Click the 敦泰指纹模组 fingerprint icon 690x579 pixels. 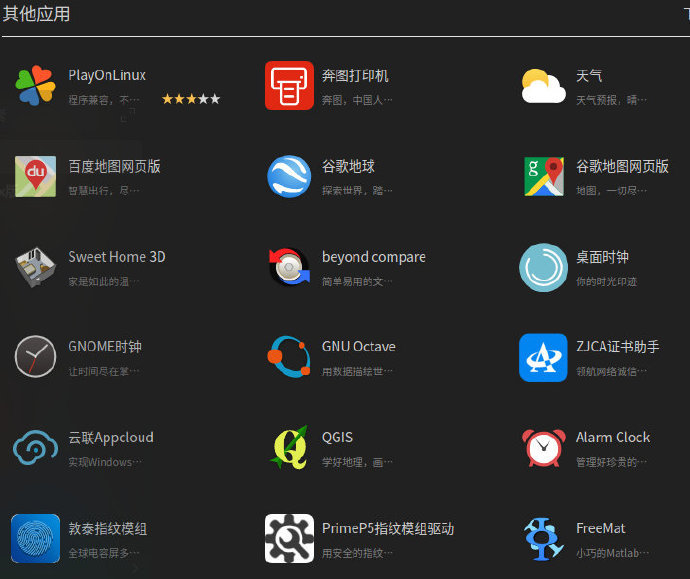(x=35, y=539)
